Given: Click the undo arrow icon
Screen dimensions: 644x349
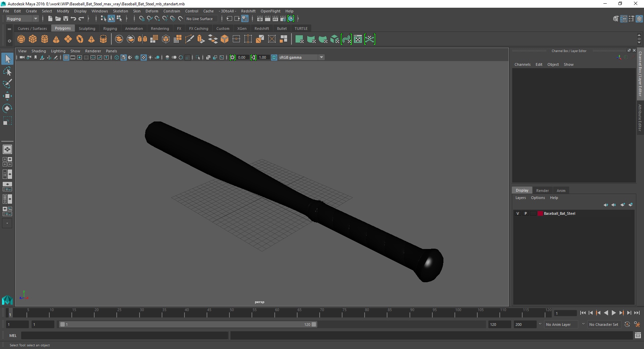Looking at the screenshot, I should (73, 19).
